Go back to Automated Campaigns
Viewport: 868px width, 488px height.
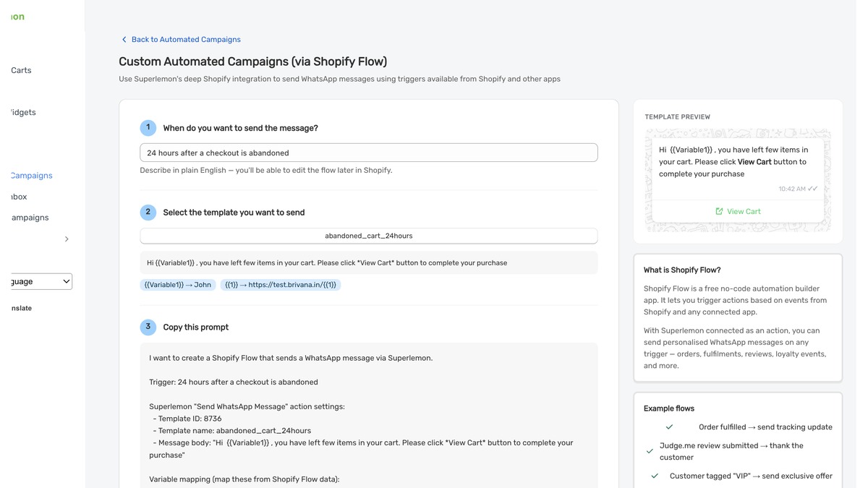[186, 40]
